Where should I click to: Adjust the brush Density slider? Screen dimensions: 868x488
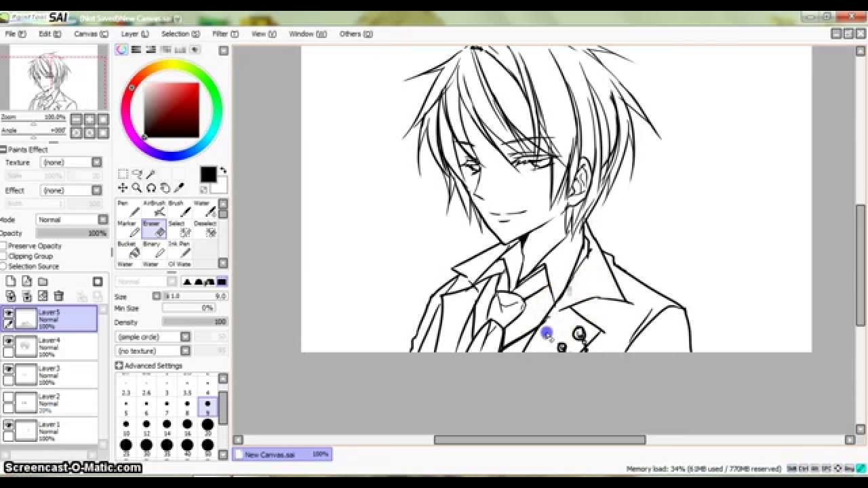(195, 323)
